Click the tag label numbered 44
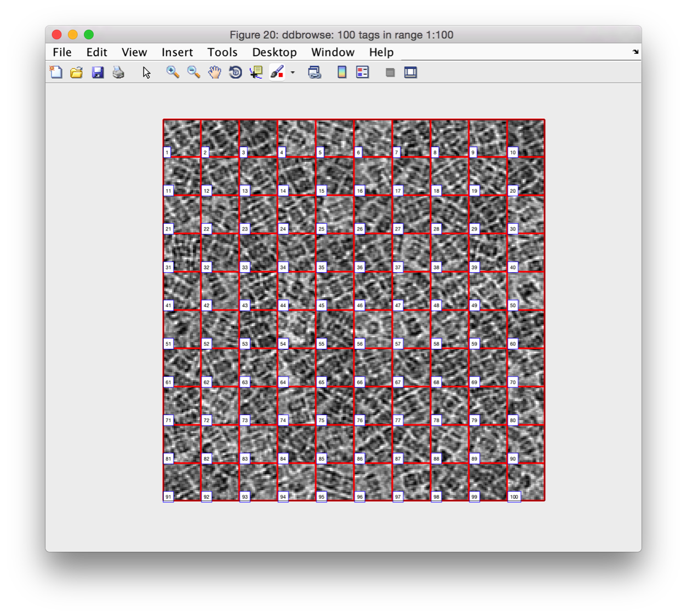 click(x=283, y=306)
